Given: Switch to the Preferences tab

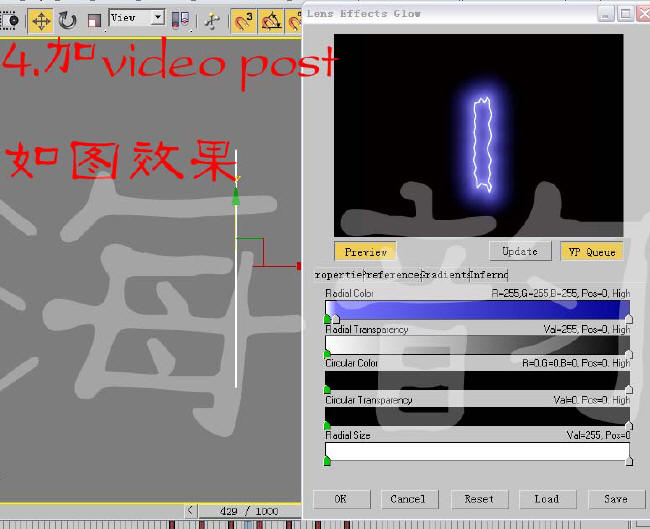Looking at the screenshot, I should click(x=392, y=274).
